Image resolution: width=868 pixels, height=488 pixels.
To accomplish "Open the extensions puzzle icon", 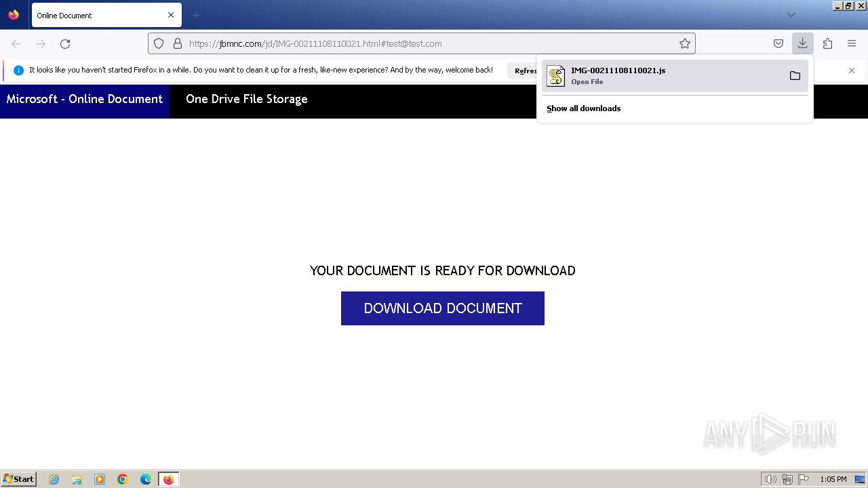I will [x=827, y=43].
